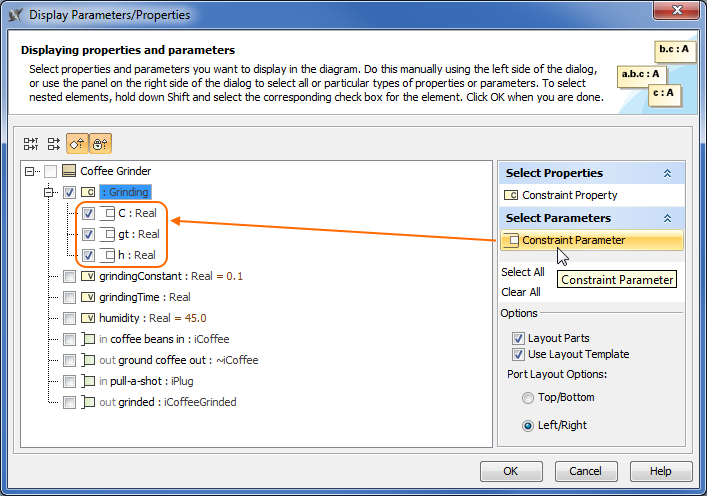
Task: Click the Select All link
Action: click(x=523, y=272)
